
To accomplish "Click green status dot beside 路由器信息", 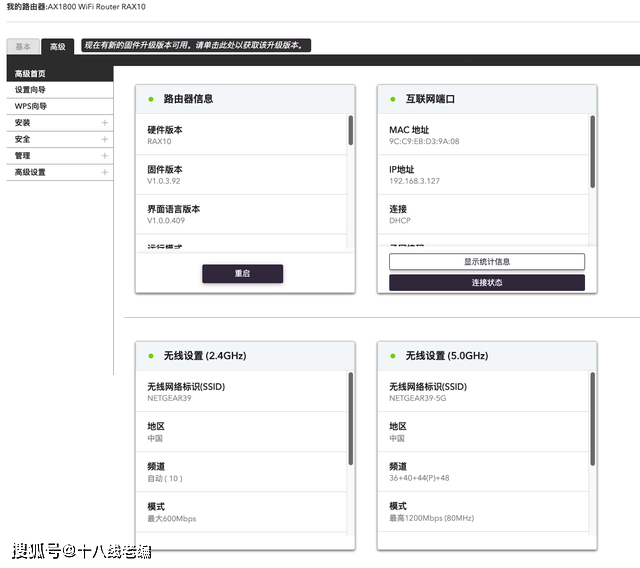I will (x=151, y=99).
